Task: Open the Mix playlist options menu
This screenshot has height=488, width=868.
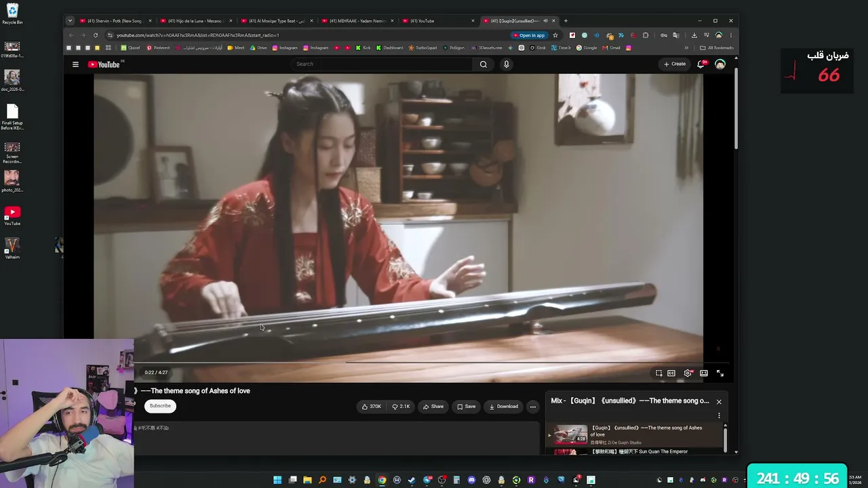Action: [719, 415]
